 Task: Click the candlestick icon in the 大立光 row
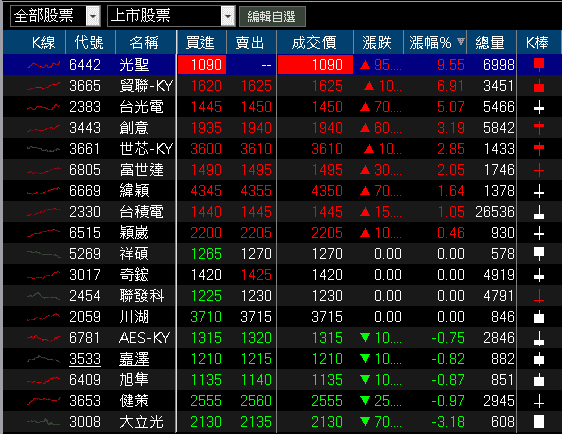click(x=539, y=422)
